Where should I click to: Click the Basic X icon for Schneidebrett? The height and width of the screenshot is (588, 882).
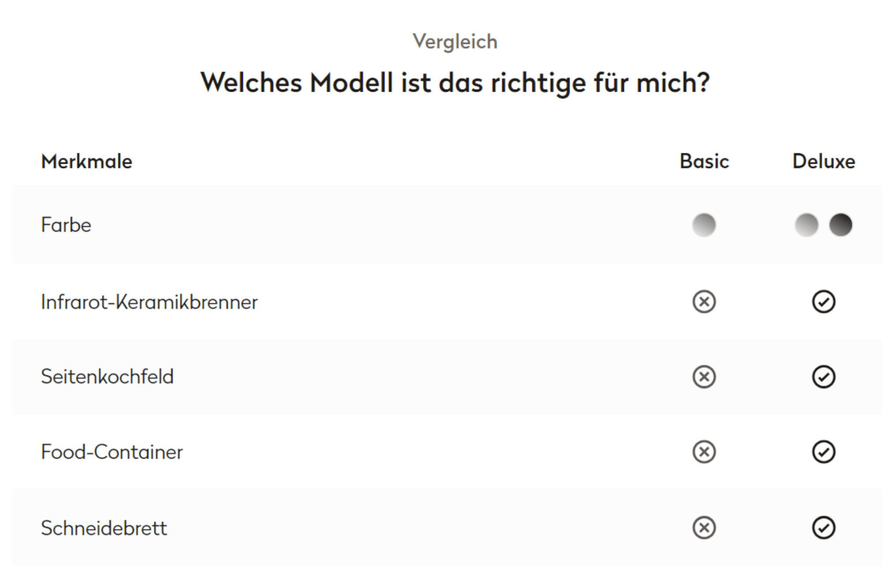click(704, 528)
